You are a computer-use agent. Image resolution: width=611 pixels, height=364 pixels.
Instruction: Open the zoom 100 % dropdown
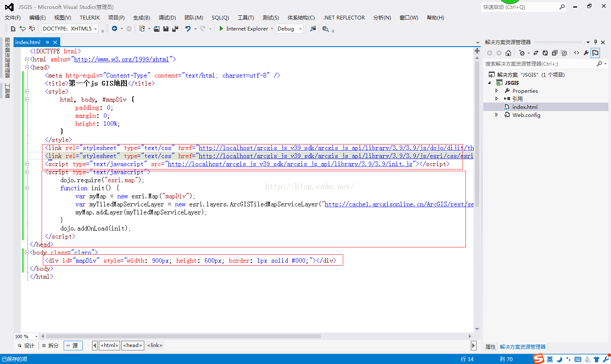(36, 336)
